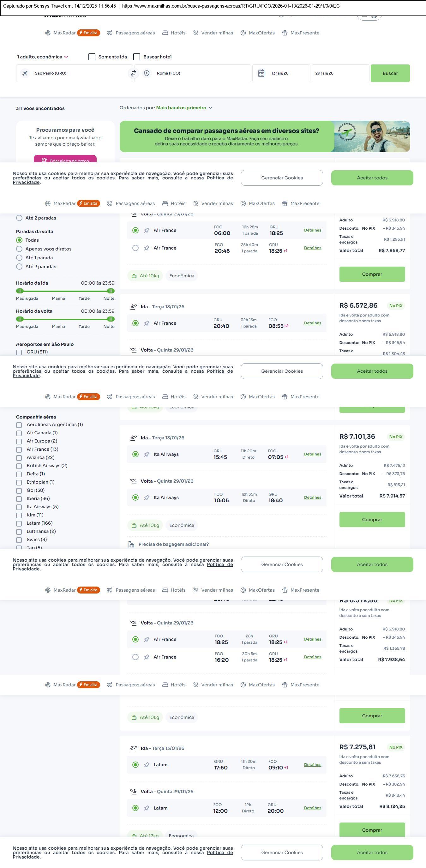Select 'Apenas voos diretos' for return stops
The image size is (426, 868).
(19, 249)
